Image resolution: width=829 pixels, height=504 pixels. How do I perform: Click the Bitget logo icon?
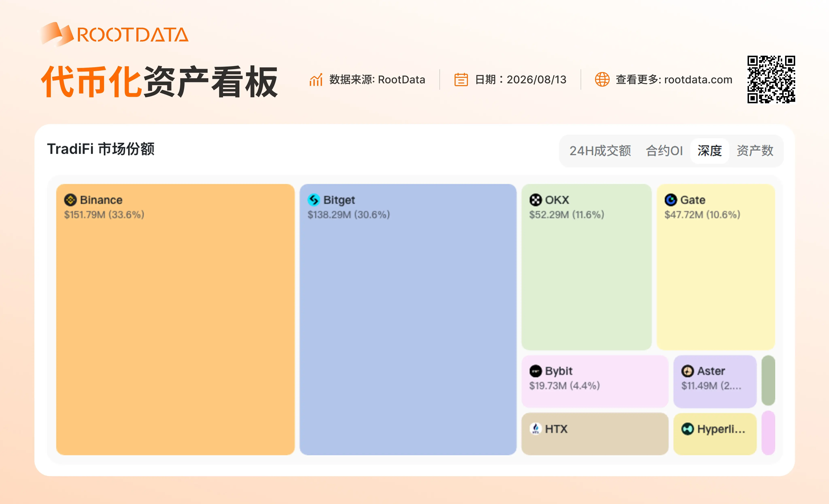(314, 200)
